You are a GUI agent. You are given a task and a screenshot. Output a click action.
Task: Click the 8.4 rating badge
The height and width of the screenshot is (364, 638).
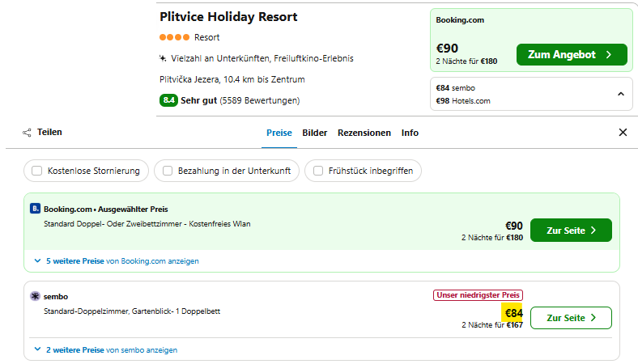pos(168,100)
